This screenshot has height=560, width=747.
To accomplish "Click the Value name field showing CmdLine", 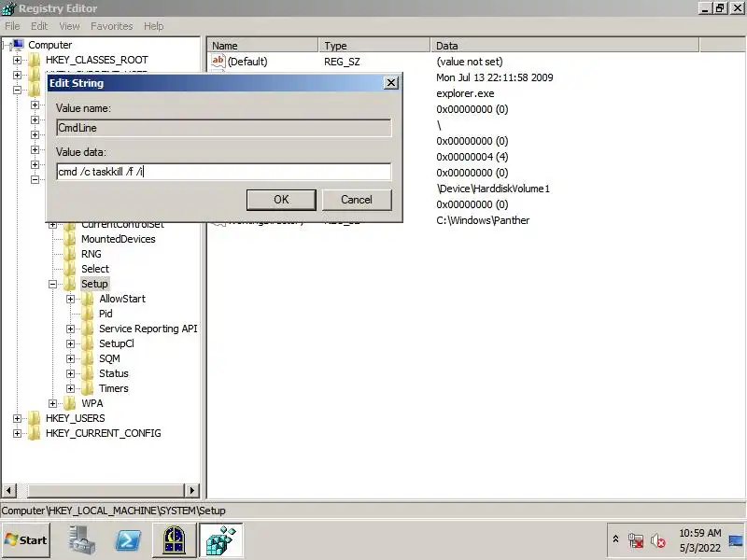I will (x=224, y=128).
